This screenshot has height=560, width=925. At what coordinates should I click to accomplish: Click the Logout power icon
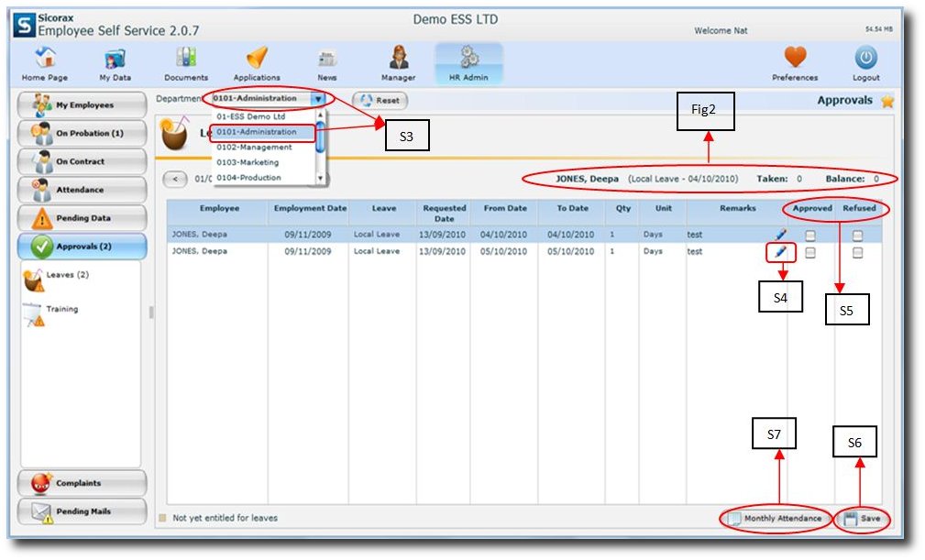[x=865, y=59]
